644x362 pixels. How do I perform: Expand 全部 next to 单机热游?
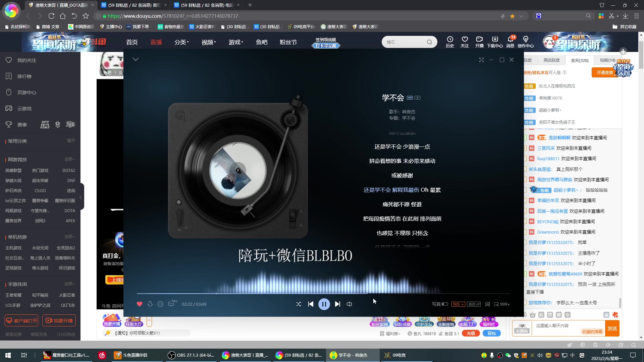point(69,237)
